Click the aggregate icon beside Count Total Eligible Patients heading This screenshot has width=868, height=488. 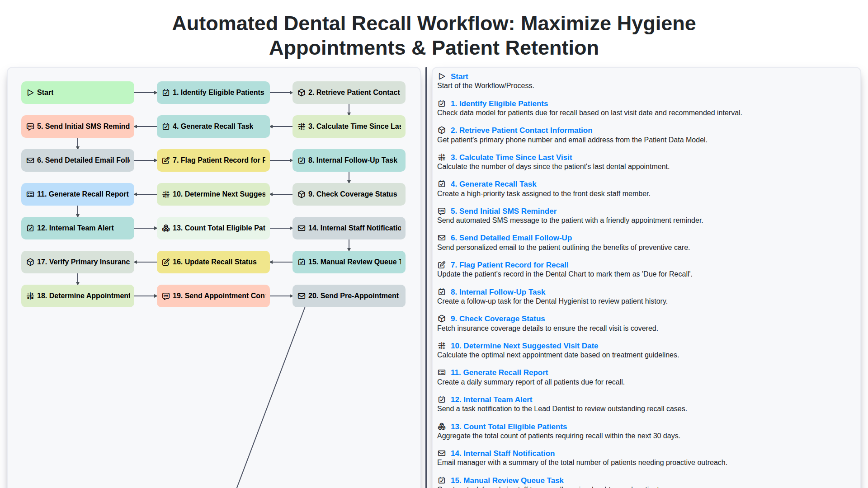tap(442, 427)
